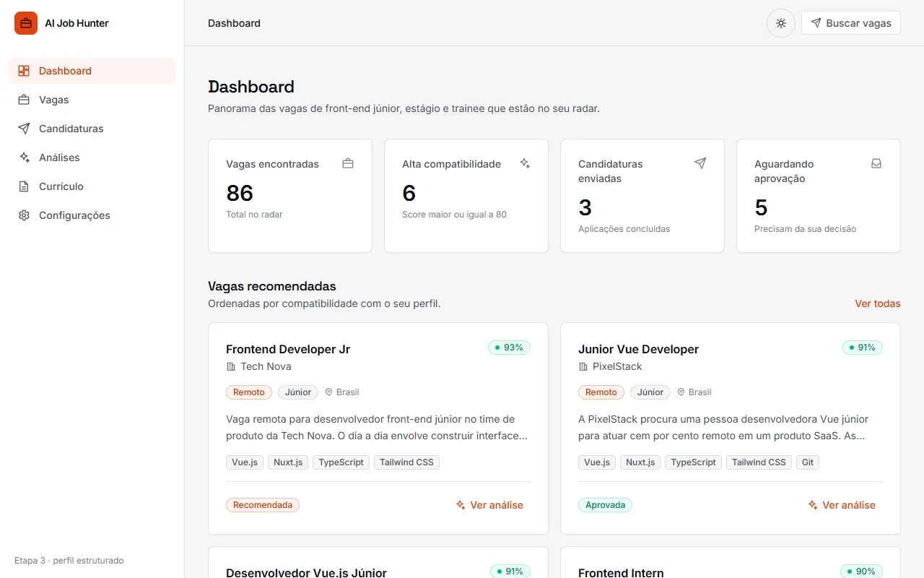Click Vue.js tag in Tech Nova card

tap(245, 462)
